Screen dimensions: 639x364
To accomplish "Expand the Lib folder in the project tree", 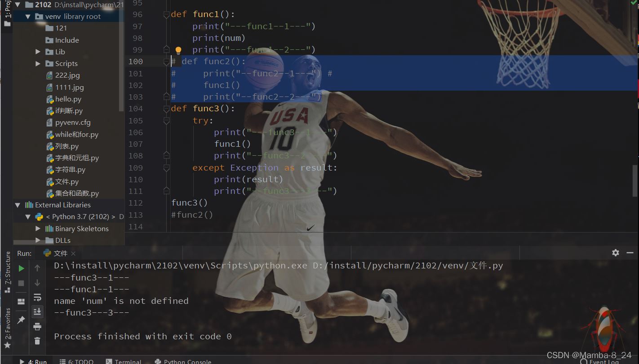I will pyautogui.click(x=38, y=52).
